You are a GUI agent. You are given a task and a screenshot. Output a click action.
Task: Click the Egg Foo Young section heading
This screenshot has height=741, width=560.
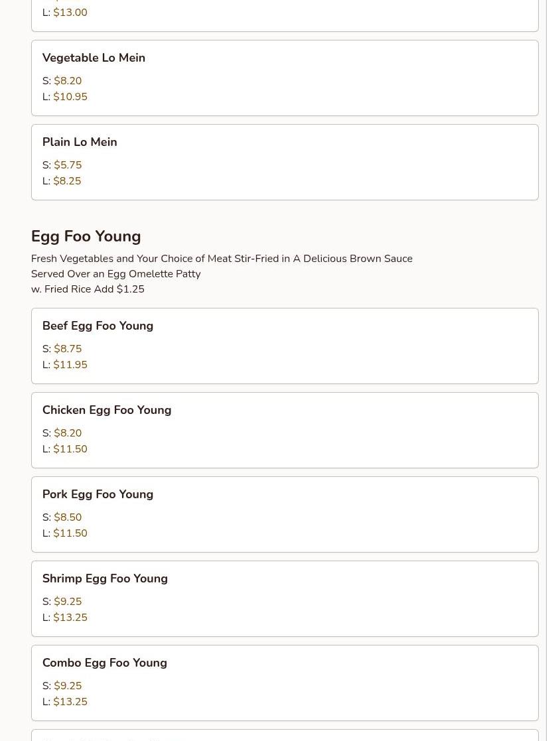86,236
